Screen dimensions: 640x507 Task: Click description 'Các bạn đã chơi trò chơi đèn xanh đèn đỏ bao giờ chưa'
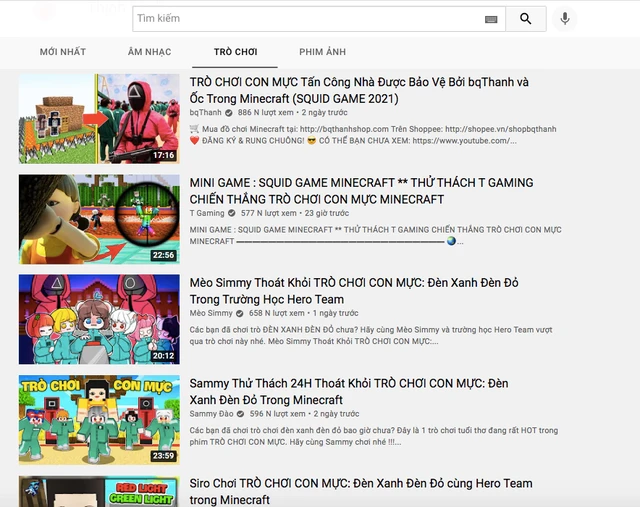pos(374,436)
